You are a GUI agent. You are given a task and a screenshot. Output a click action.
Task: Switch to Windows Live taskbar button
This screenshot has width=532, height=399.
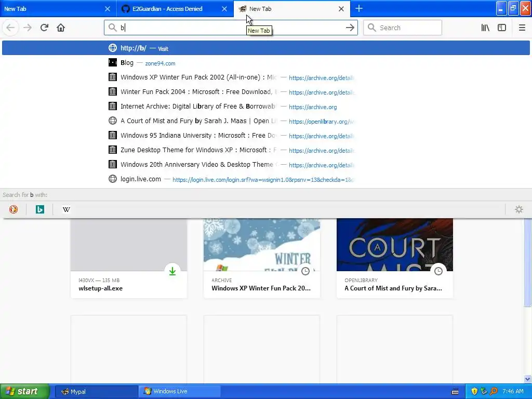point(179,392)
